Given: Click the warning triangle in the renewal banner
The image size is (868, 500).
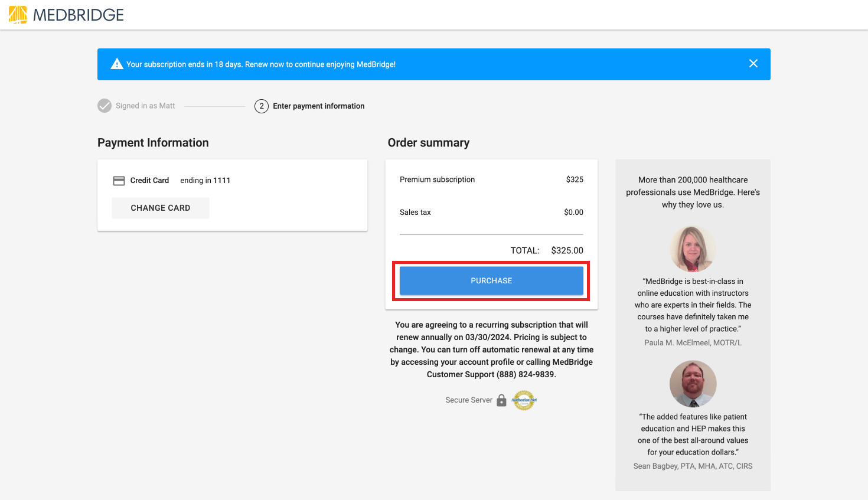Looking at the screenshot, I should click(x=117, y=63).
